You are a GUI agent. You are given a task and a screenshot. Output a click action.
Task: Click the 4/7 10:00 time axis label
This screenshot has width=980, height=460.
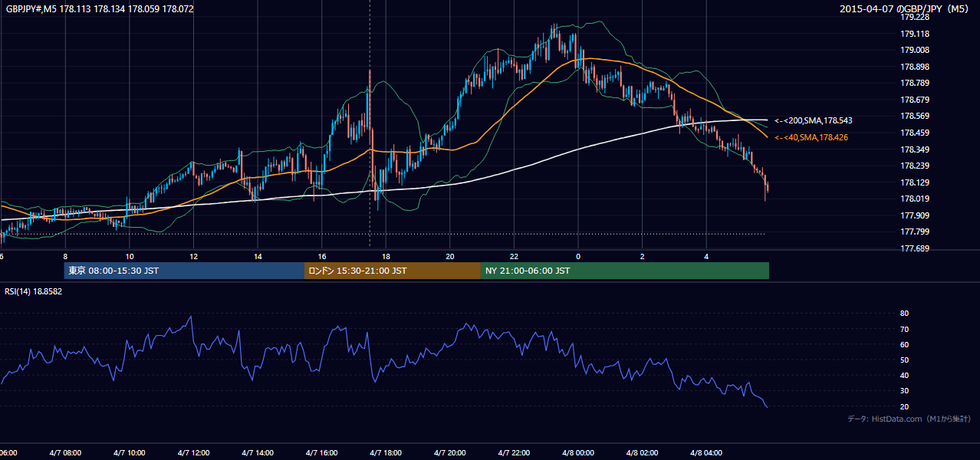point(128,452)
